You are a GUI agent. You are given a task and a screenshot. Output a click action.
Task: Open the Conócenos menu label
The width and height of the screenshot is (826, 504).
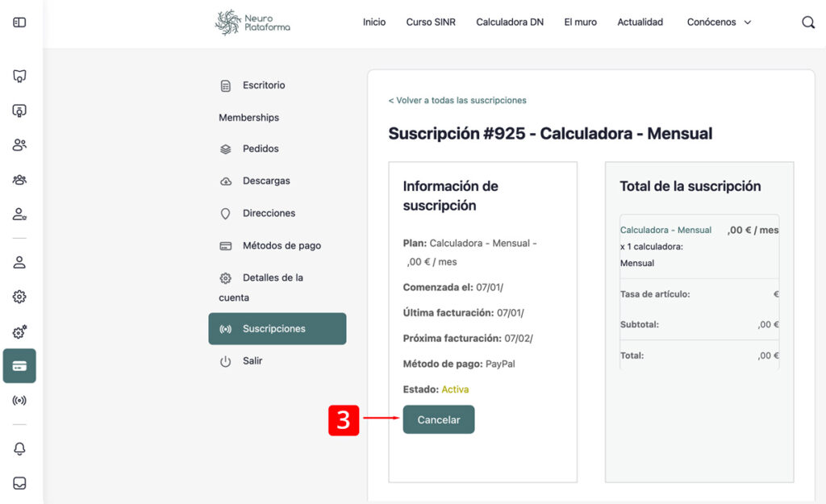click(x=711, y=22)
